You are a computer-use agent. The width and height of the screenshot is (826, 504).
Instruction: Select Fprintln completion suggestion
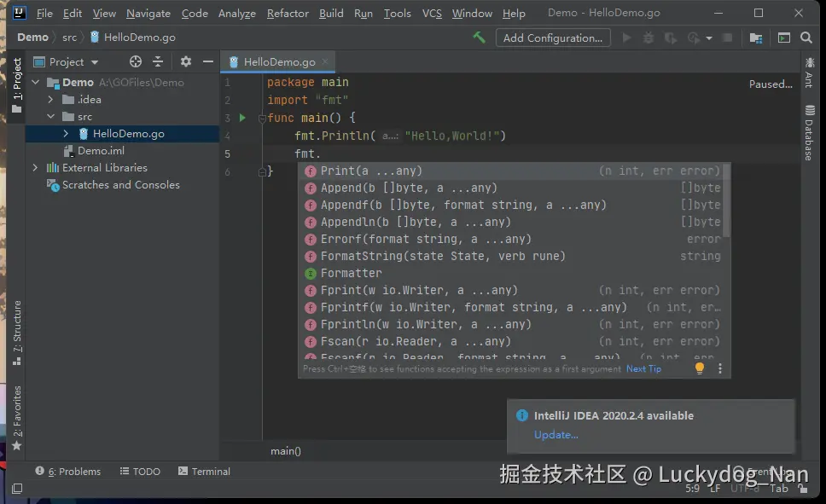[x=512, y=324]
